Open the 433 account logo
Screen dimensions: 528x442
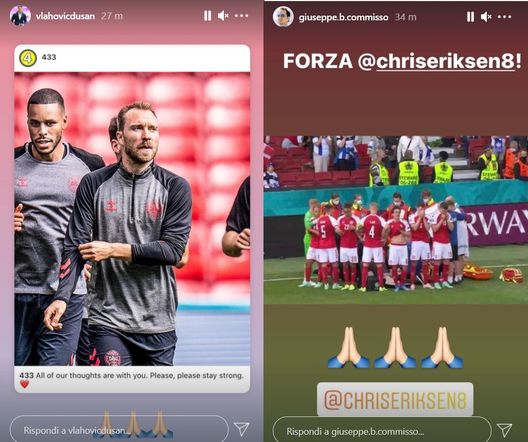[28, 58]
